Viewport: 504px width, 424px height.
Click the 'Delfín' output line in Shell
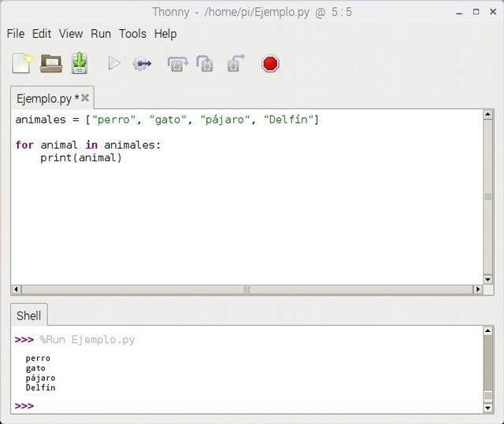pos(40,387)
